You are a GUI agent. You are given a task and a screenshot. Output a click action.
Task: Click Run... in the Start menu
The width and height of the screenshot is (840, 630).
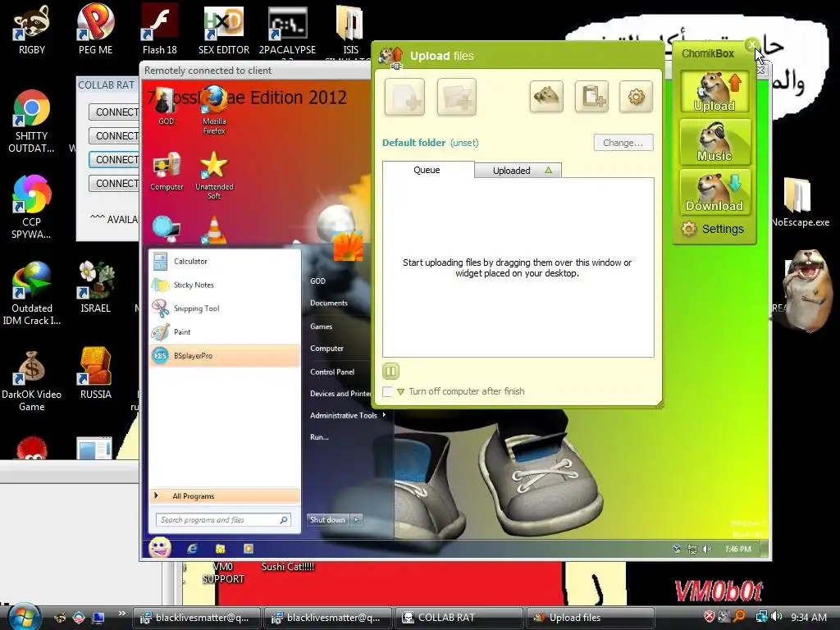click(319, 437)
